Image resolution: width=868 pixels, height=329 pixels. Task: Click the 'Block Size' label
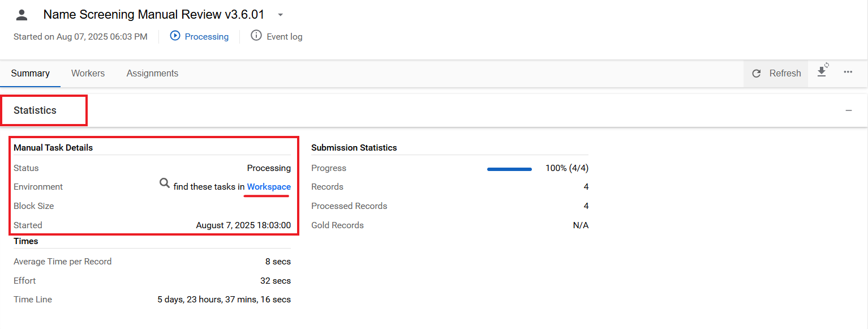[34, 206]
